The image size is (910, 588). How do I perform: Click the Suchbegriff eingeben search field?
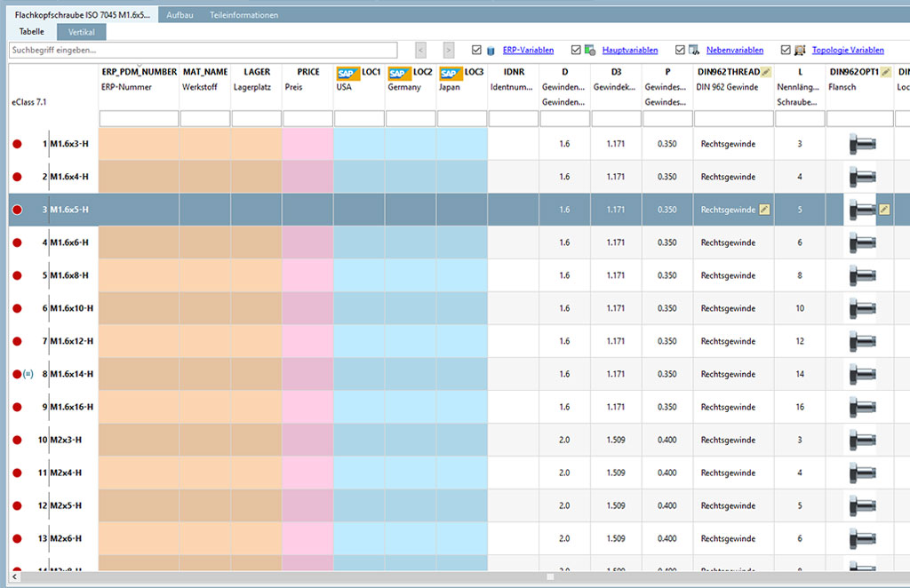(x=204, y=49)
